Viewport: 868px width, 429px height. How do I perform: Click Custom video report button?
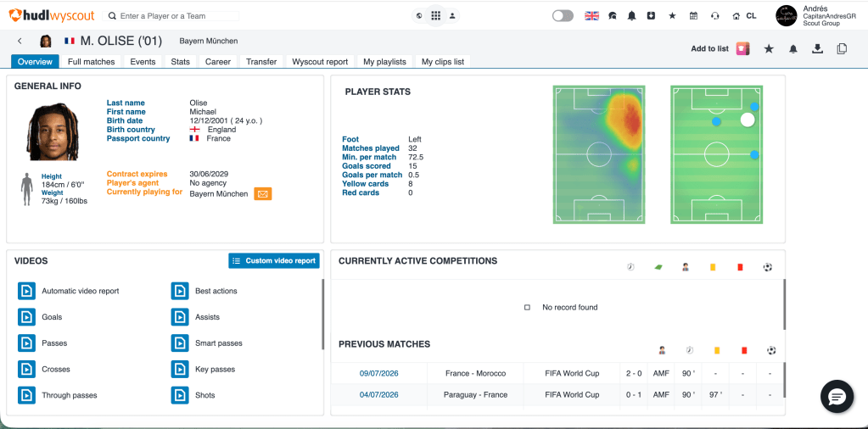274,261
